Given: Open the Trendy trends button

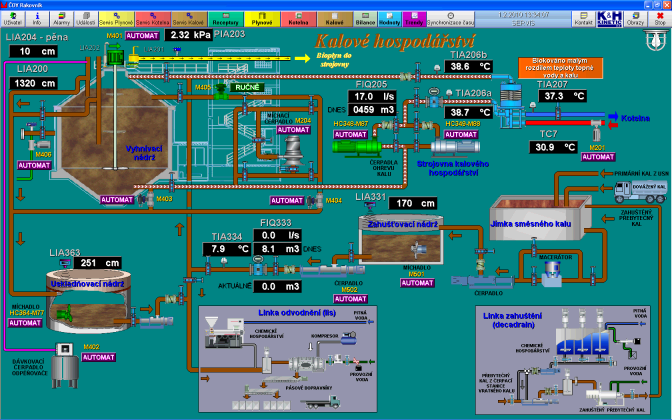Looking at the screenshot, I should coord(413,18).
